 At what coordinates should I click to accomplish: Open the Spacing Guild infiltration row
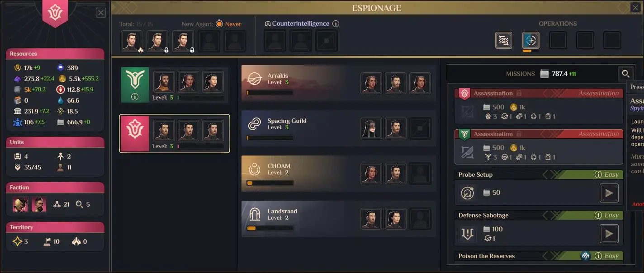point(338,128)
